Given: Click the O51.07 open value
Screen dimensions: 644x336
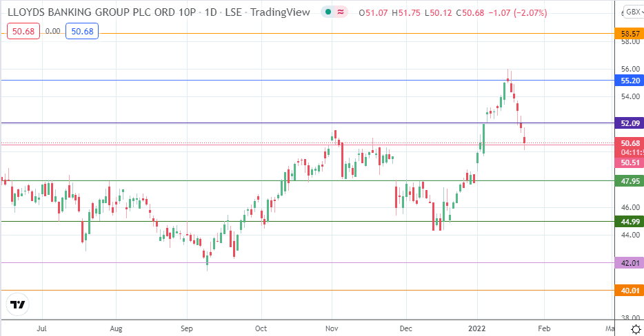Looking at the screenshot, I should tap(373, 12).
